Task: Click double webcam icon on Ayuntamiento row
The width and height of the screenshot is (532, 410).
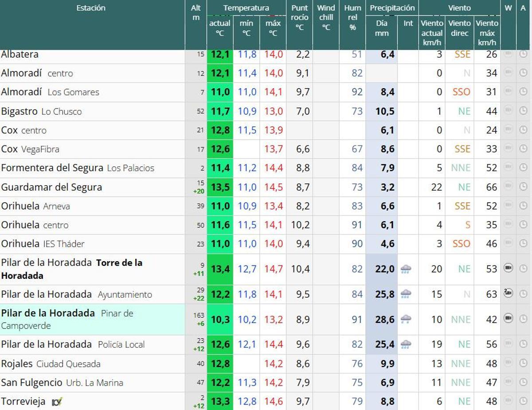Action: (509, 294)
